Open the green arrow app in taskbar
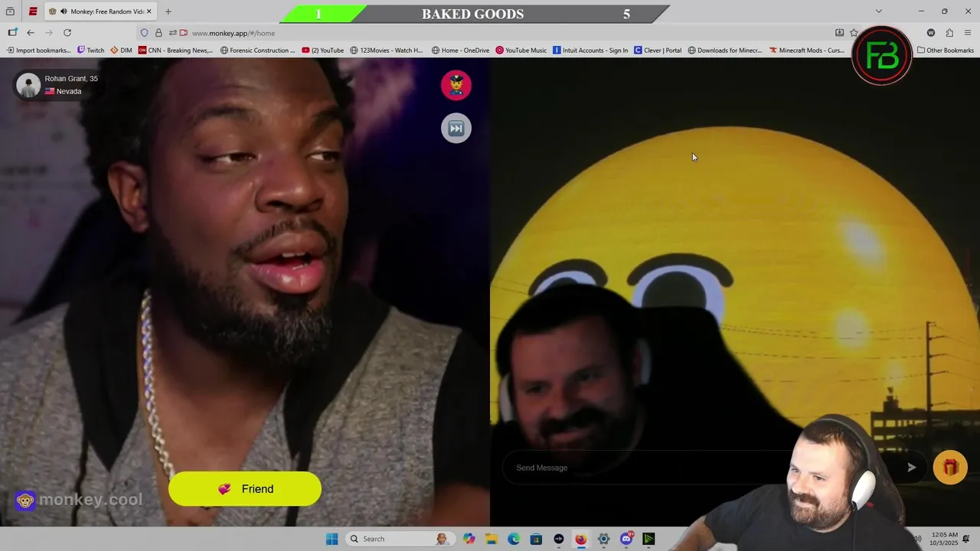The image size is (980, 551). click(x=648, y=539)
